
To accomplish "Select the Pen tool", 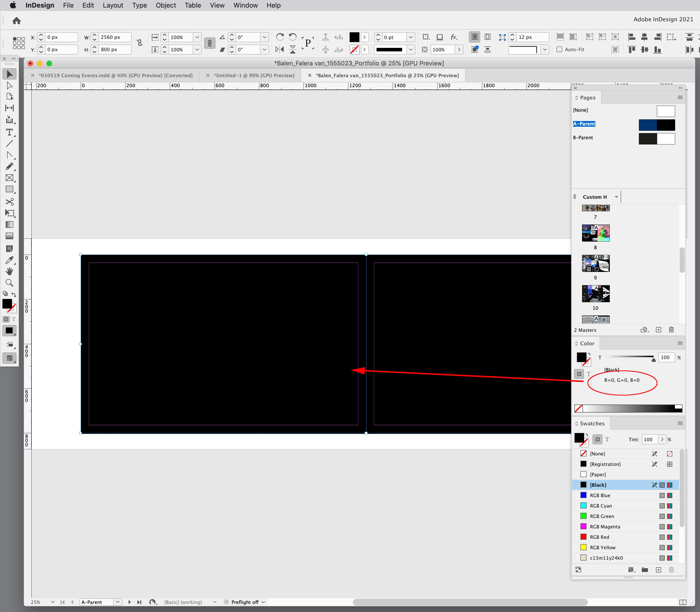I will [x=9, y=155].
